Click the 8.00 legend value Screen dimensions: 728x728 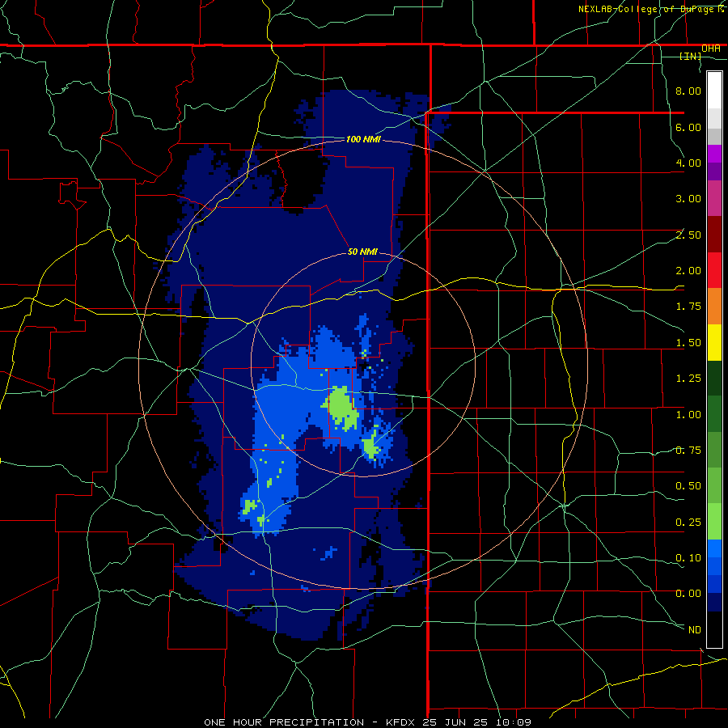(688, 91)
